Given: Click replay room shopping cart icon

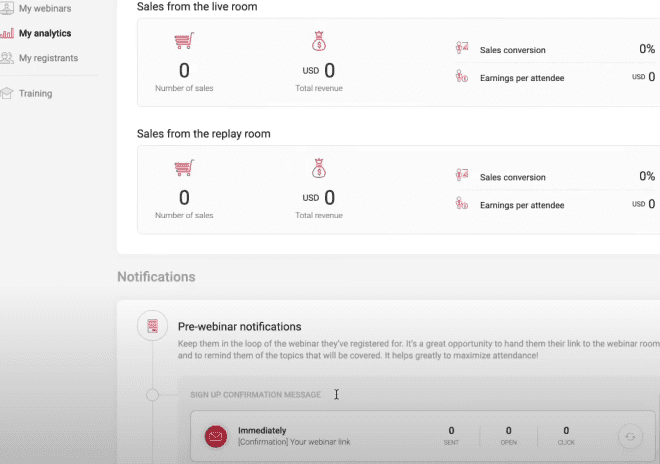Looking at the screenshot, I should 183,169.
